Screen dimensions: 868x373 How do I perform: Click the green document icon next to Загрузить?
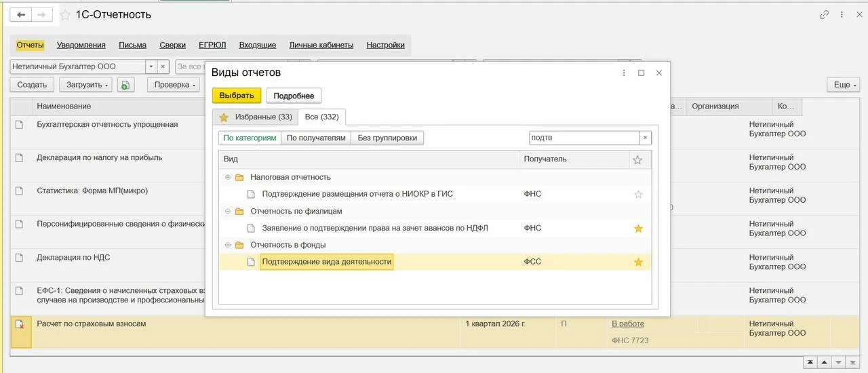126,85
